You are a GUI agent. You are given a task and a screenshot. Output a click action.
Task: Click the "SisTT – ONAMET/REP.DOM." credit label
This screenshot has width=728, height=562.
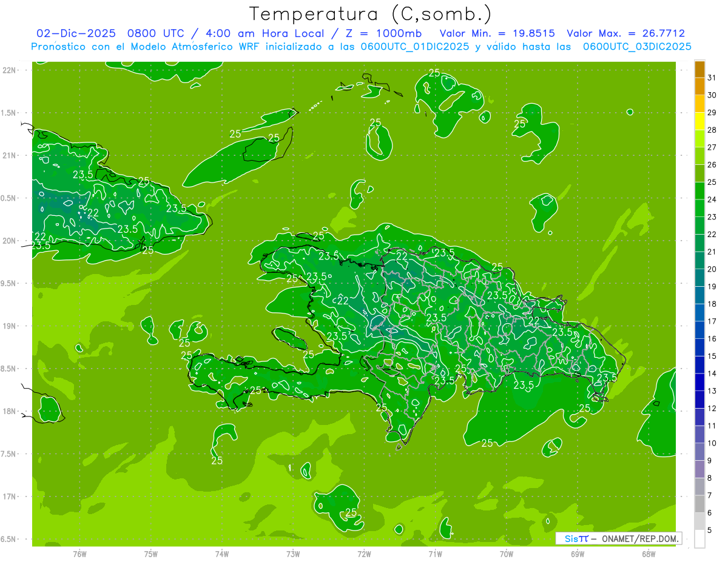(x=619, y=538)
